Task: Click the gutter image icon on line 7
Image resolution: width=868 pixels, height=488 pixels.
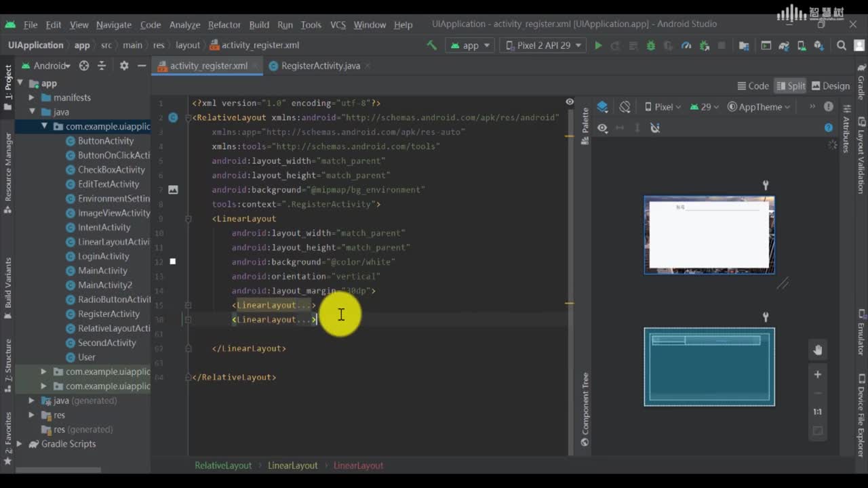Action: click(173, 190)
